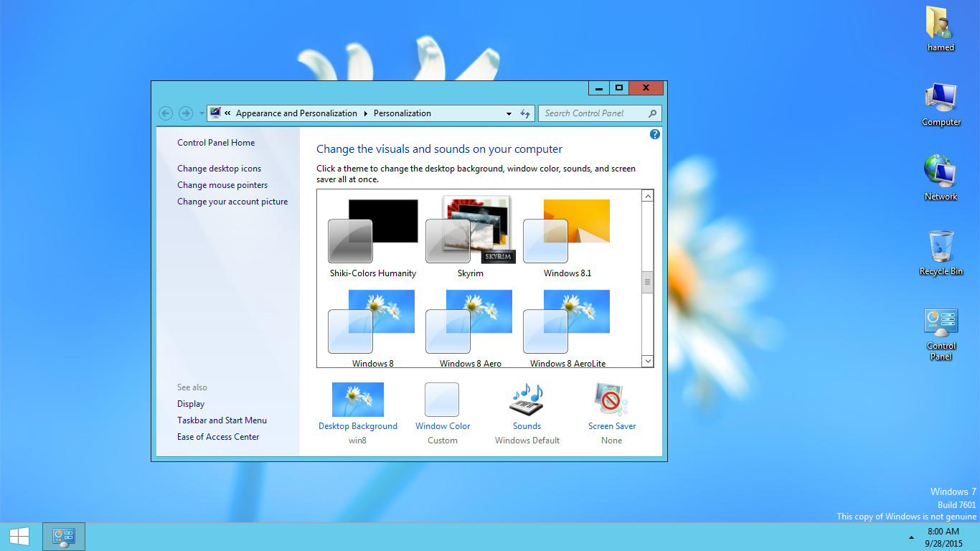Click the Desktop Background text link

[x=358, y=426]
